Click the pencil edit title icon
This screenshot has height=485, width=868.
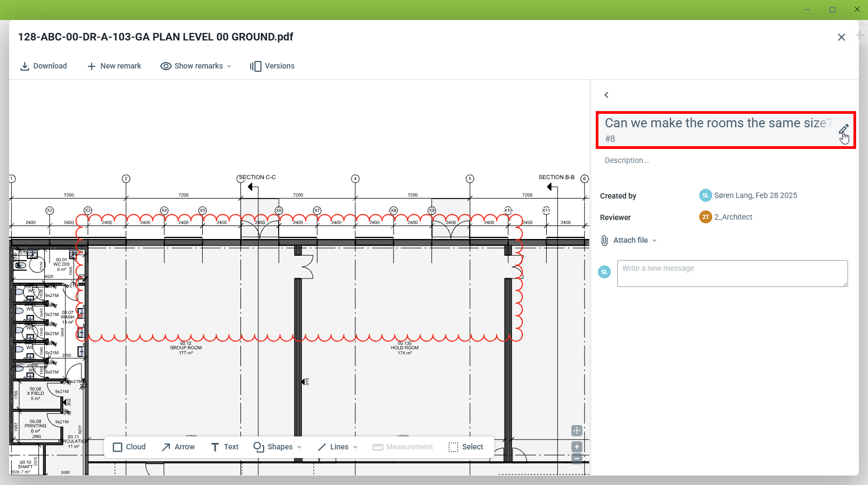[x=843, y=129]
